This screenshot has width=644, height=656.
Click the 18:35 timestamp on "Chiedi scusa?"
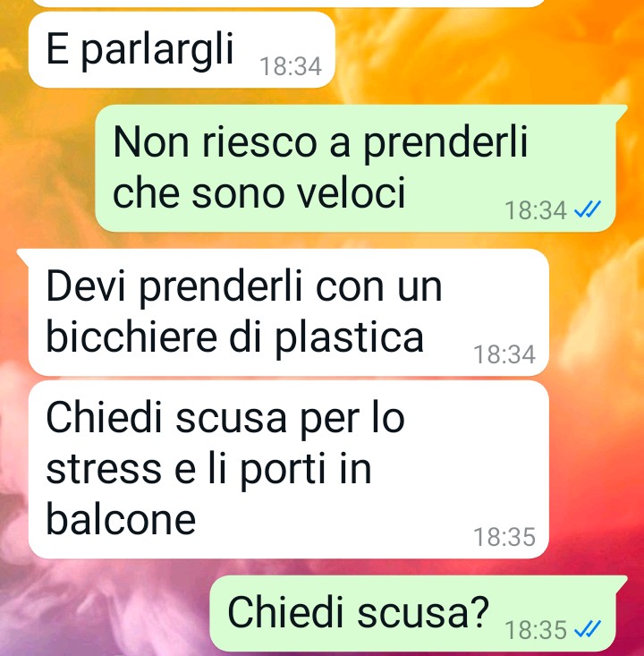pos(536,630)
